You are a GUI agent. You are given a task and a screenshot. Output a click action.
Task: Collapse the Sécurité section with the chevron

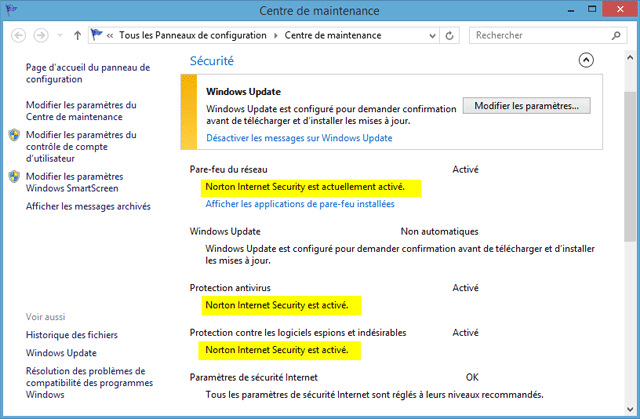585,60
